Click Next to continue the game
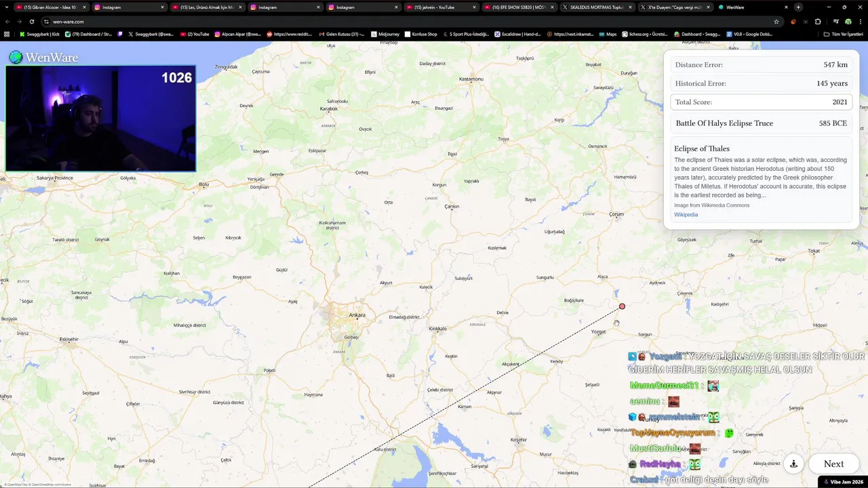 point(833,464)
